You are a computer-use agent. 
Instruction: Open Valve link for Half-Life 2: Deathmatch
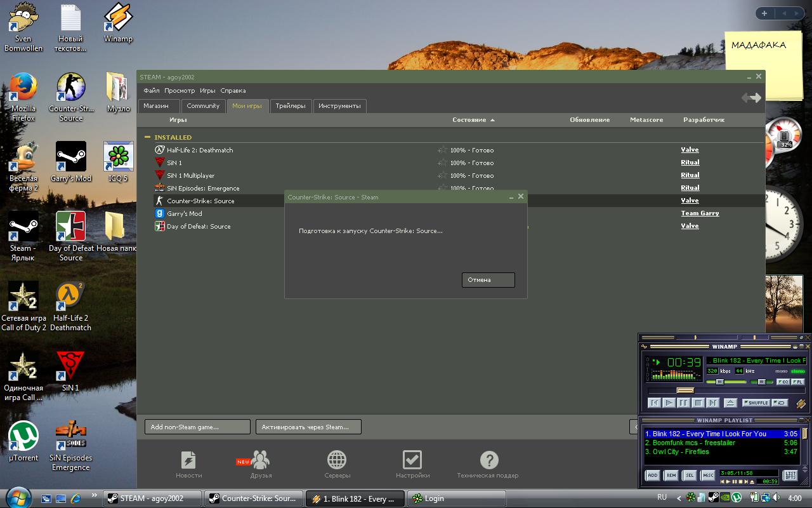(x=690, y=150)
